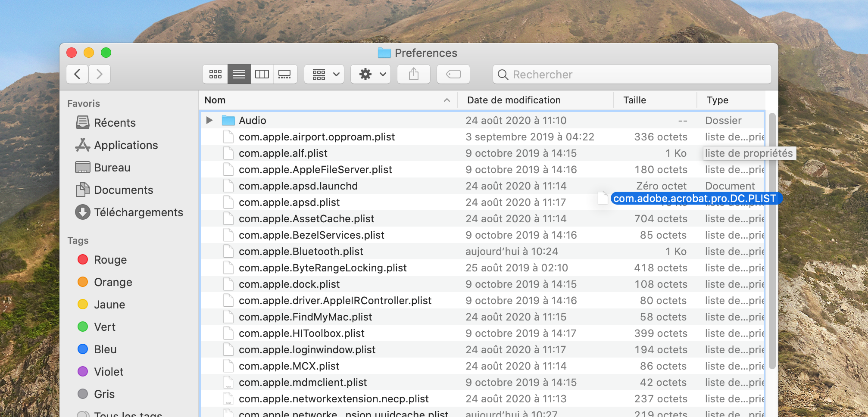Switch to gallery view mode
Screen dimensions: 868x417
click(x=284, y=74)
